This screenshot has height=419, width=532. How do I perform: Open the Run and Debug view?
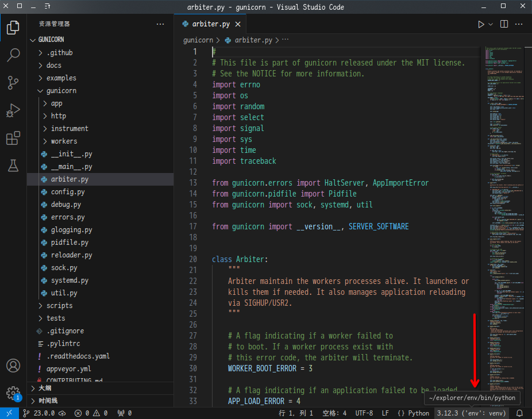coord(13,110)
